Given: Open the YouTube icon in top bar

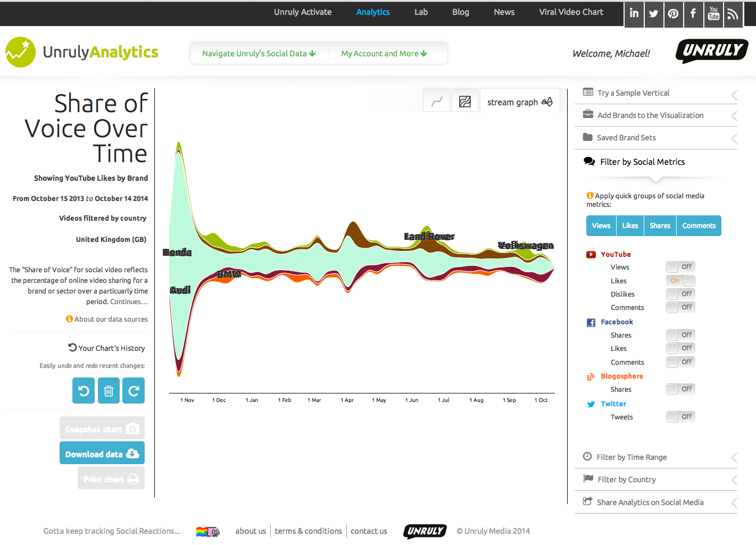Looking at the screenshot, I should [713, 13].
